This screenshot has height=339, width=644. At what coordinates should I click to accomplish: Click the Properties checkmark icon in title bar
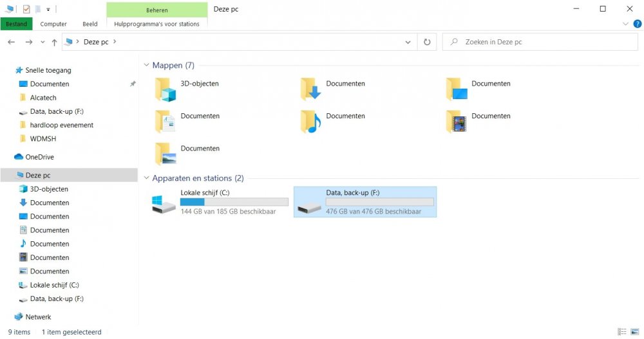tap(26, 9)
